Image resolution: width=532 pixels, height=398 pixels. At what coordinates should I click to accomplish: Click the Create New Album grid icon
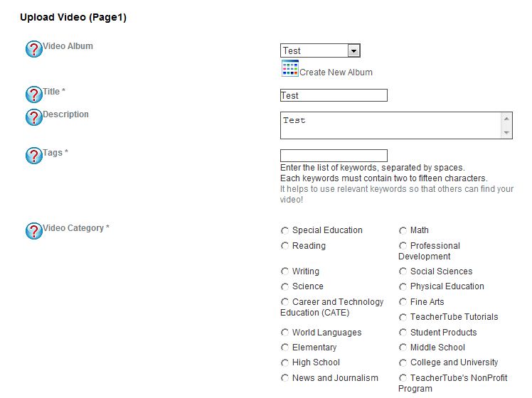coord(289,68)
